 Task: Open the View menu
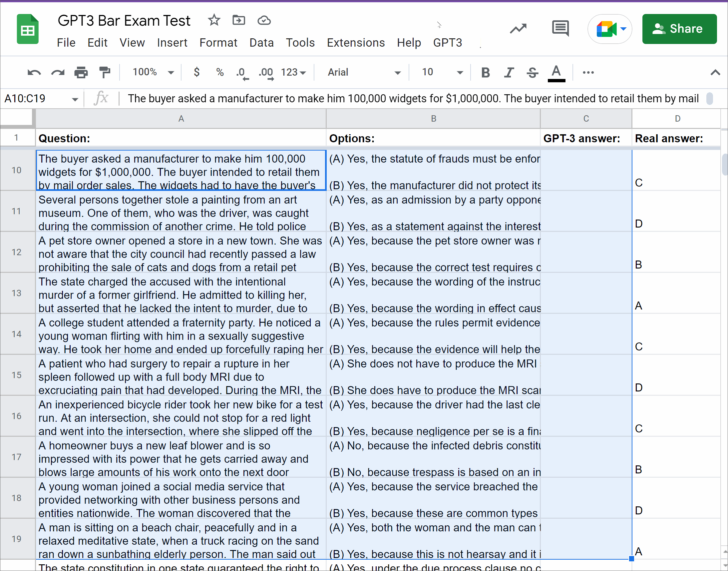coord(132,43)
